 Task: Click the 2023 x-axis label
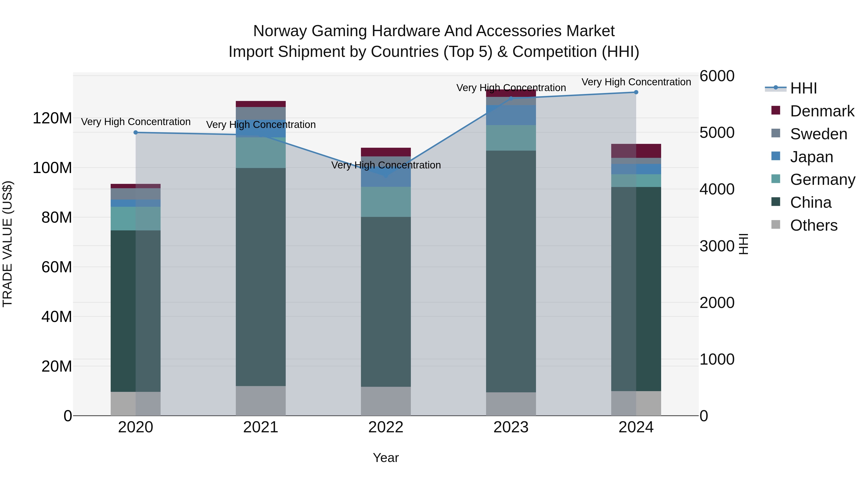point(511,427)
